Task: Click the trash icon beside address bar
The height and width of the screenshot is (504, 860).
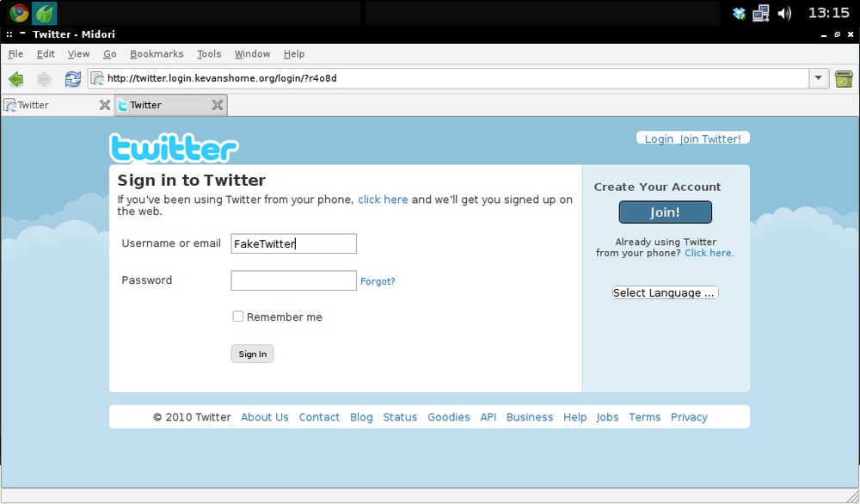Action: click(844, 79)
